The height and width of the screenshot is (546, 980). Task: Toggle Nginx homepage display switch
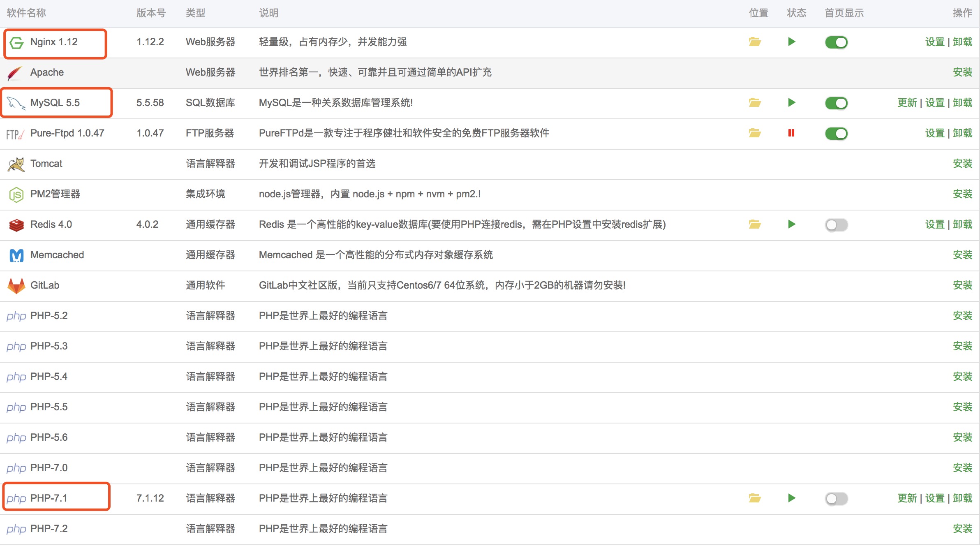click(x=837, y=42)
